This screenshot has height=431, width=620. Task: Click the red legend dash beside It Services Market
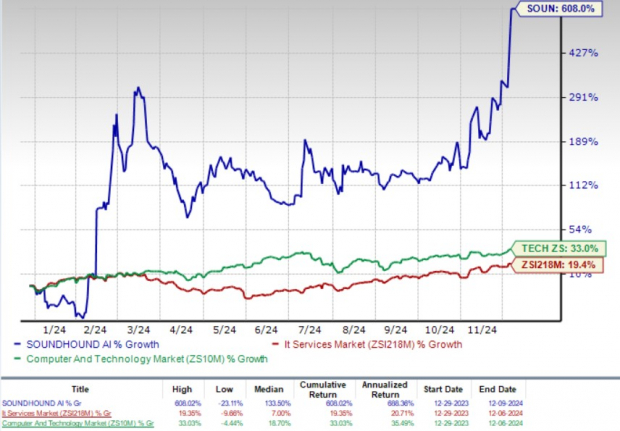pyautogui.click(x=275, y=344)
